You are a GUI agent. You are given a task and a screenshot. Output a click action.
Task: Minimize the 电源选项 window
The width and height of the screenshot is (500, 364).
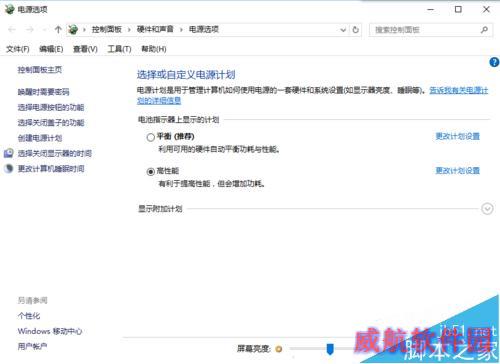tap(431, 9)
